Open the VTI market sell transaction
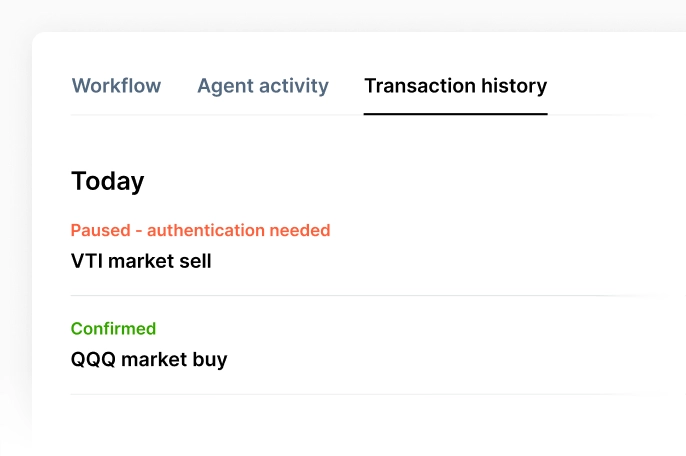686x456 pixels. coord(141,262)
